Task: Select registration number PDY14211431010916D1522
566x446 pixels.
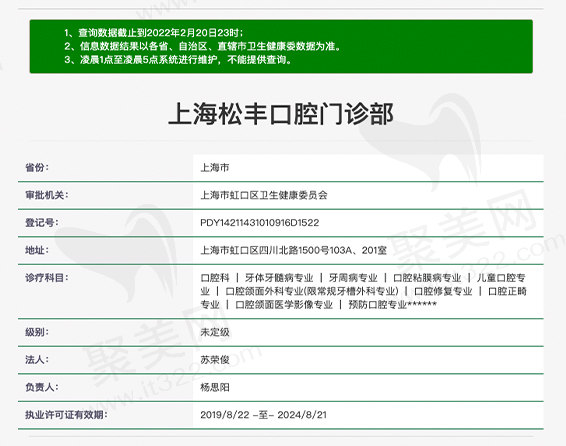Action: (x=260, y=222)
